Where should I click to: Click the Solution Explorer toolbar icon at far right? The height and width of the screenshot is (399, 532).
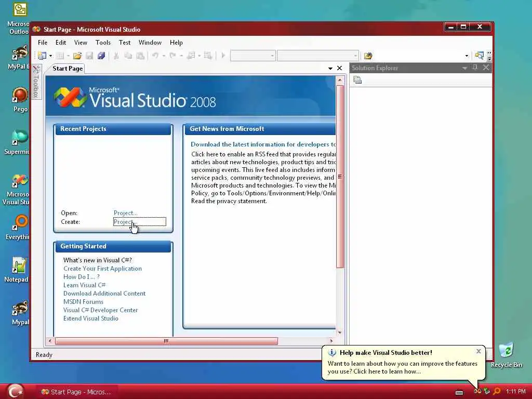tap(479, 56)
